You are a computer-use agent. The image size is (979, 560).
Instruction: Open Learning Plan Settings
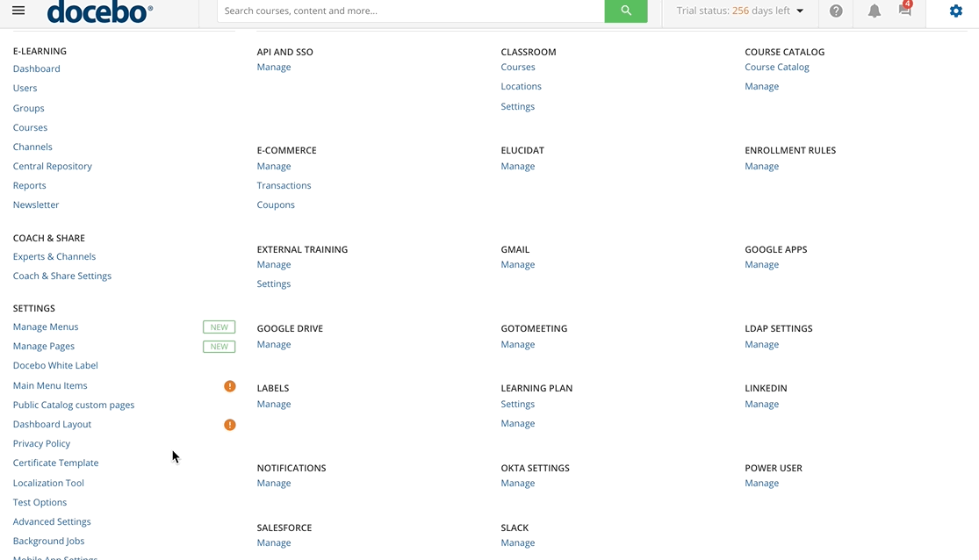(518, 405)
